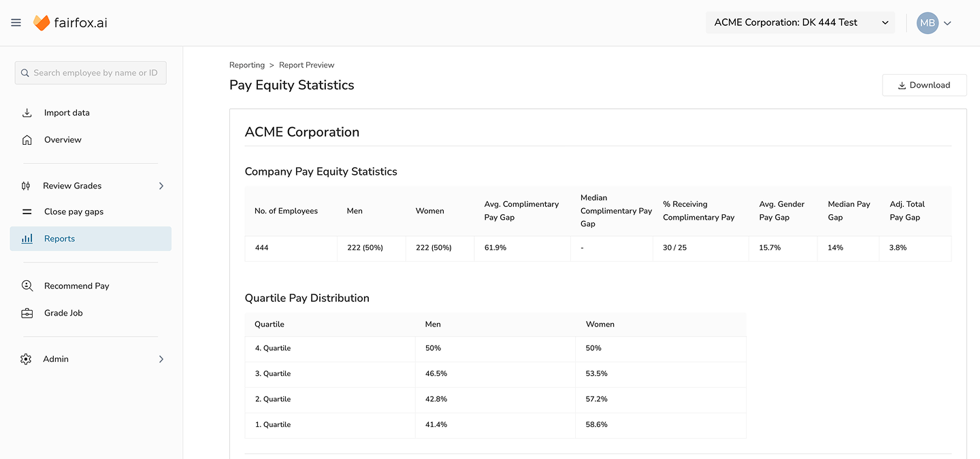Click the Avg. Gender Pay Gap header
980x459 pixels.
tap(782, 211)
